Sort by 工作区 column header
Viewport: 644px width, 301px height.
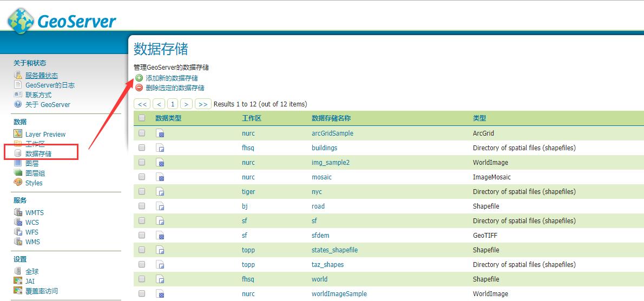[252, 118]
